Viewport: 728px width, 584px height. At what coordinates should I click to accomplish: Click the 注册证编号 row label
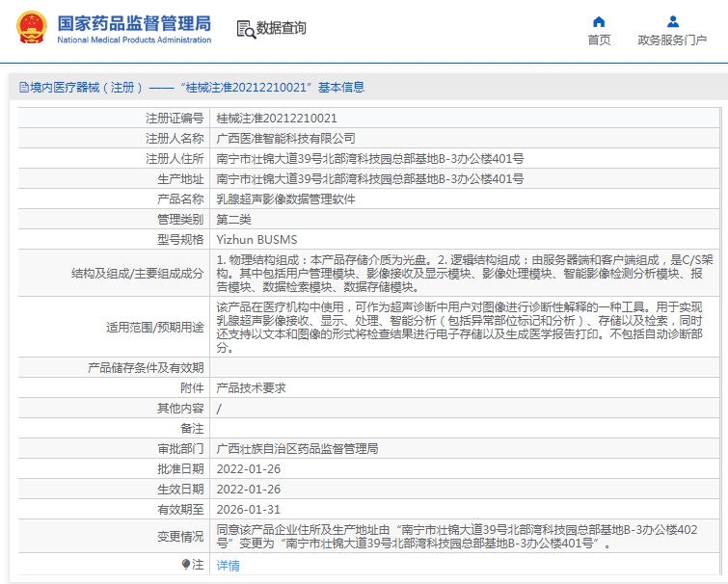coord(175,119)
